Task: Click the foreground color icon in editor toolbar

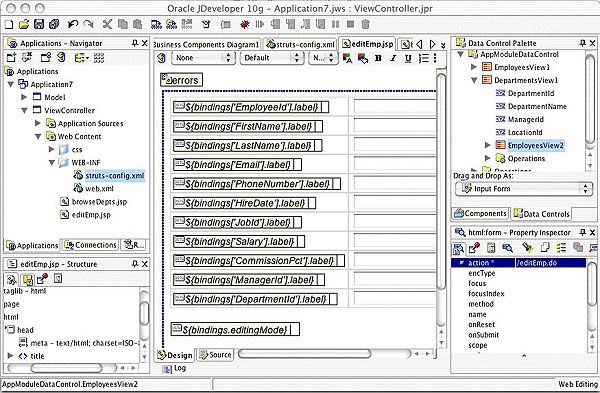Action: [347, 58]
